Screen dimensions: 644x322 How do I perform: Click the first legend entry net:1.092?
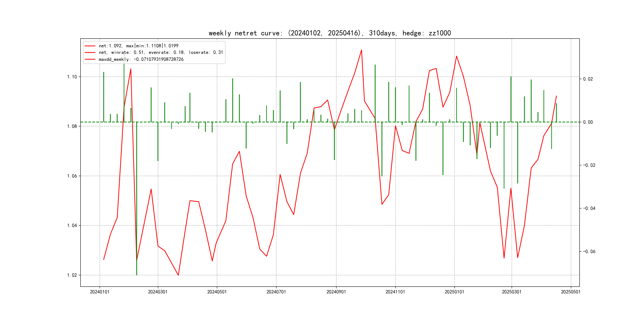tap(139, 46)
